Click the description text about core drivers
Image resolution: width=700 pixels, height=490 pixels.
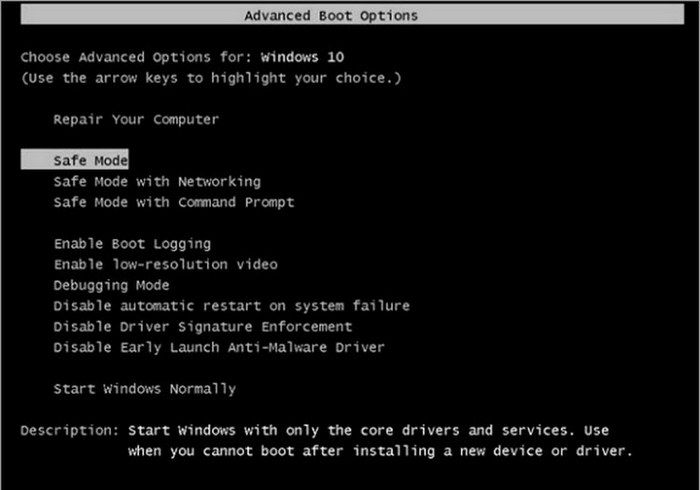[x=368, y=431]
